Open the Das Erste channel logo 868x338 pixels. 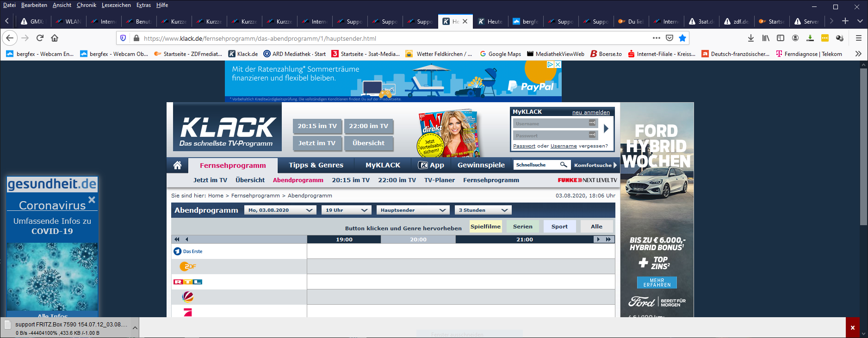(188, 252)
